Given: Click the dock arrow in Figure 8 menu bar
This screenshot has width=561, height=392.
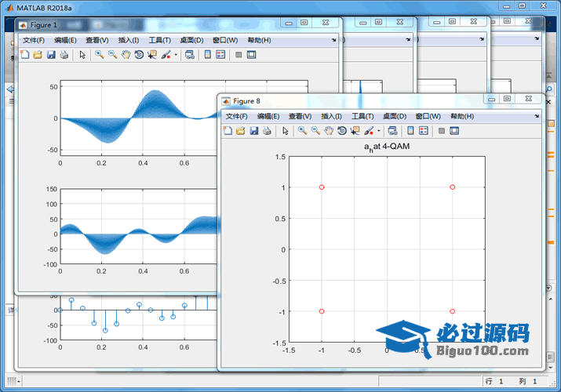Looking at the screenshot, I should (x=537, y=116).
